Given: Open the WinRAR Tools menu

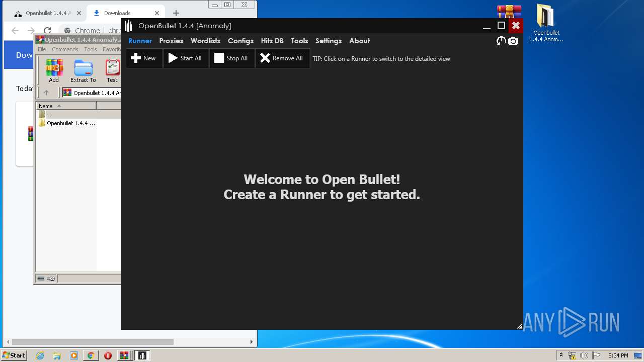Looking at the screenshot, I should point(91,49).
